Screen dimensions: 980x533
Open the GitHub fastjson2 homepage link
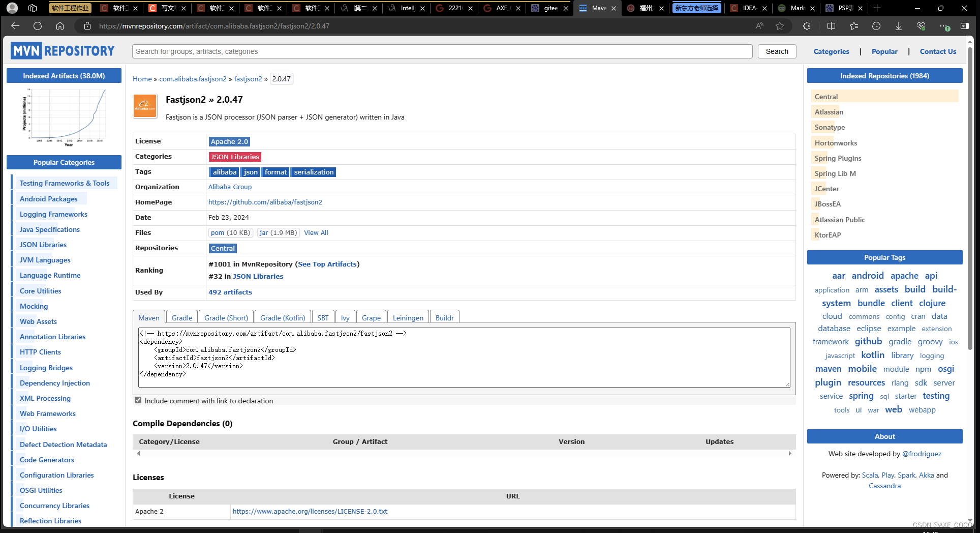pyautogui.click(x=265, y=202)
